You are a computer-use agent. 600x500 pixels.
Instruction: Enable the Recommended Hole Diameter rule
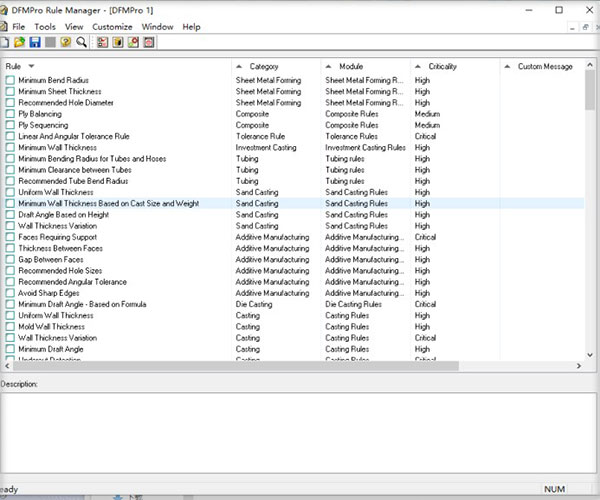coord(10,103)
